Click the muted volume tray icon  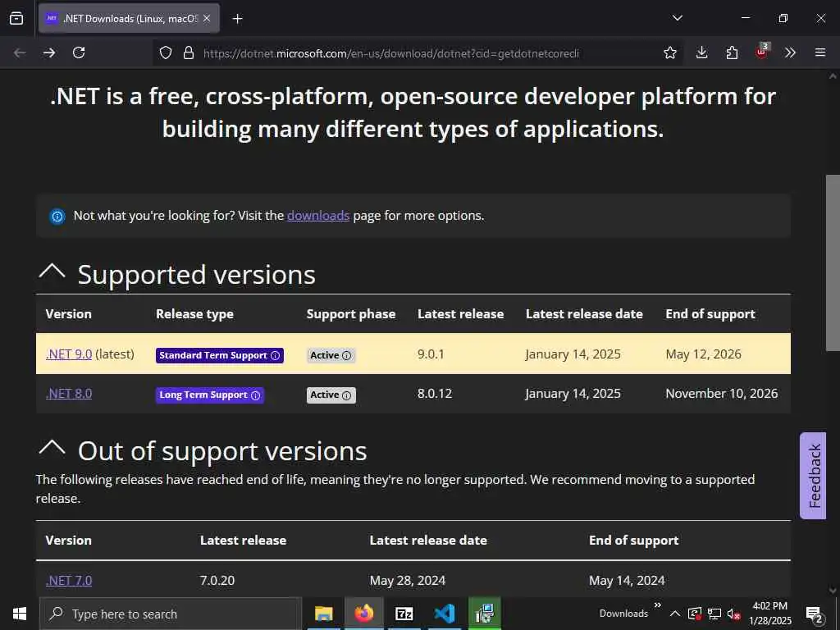[734, 614]
